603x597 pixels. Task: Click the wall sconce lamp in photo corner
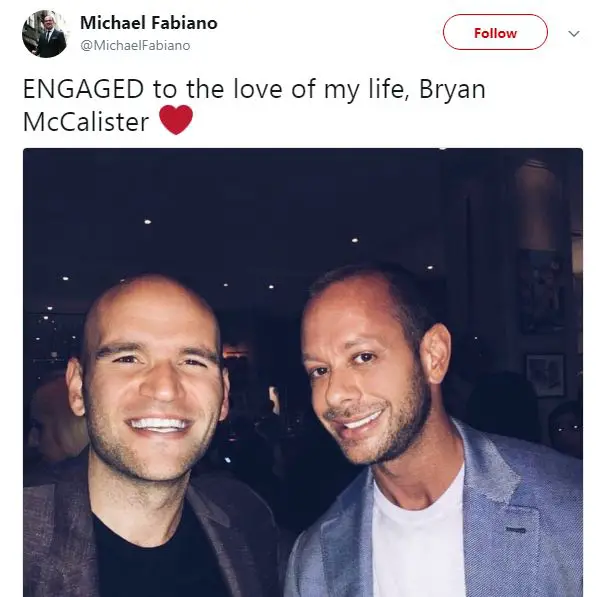click(538, 204)
